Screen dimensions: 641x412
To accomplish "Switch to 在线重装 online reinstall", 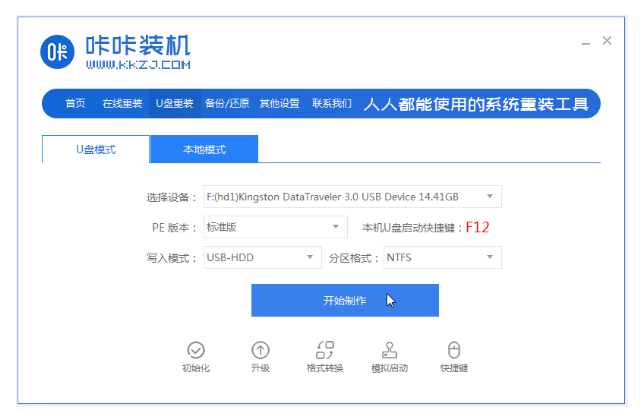I will coord(122,103).
